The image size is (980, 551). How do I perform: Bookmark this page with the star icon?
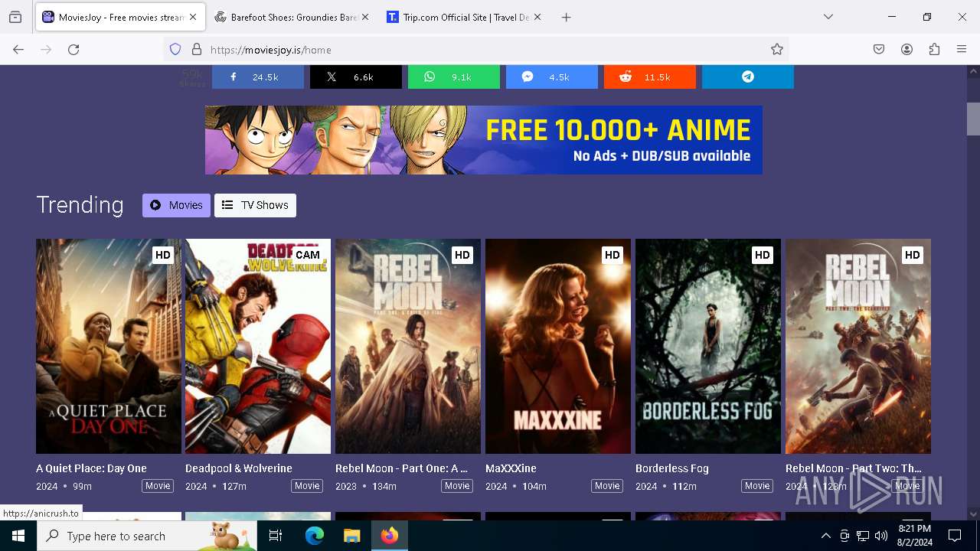tap(777, 50)
